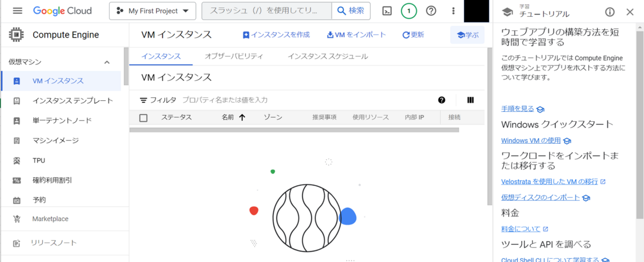644x262 pixels.
Task: Click the Google Cloud logo
Action: point(62,11)
